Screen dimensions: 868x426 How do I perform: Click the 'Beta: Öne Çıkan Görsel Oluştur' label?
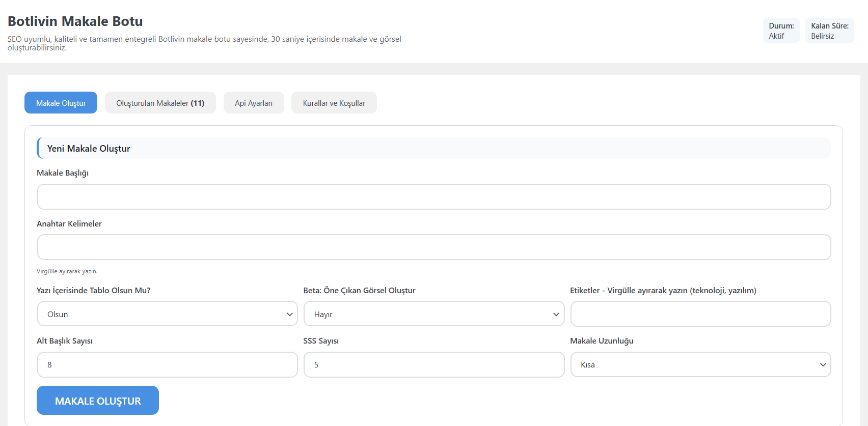[360, 291]
